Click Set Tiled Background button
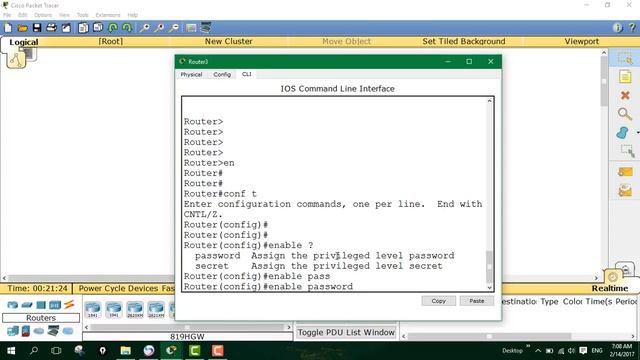Screen dimensions: 640x360 click(464, 41)
